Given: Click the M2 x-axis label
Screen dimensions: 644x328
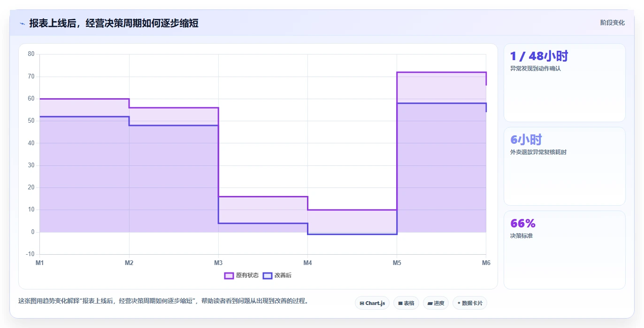Looking at the screenshot, I should [x=129, y=263].
